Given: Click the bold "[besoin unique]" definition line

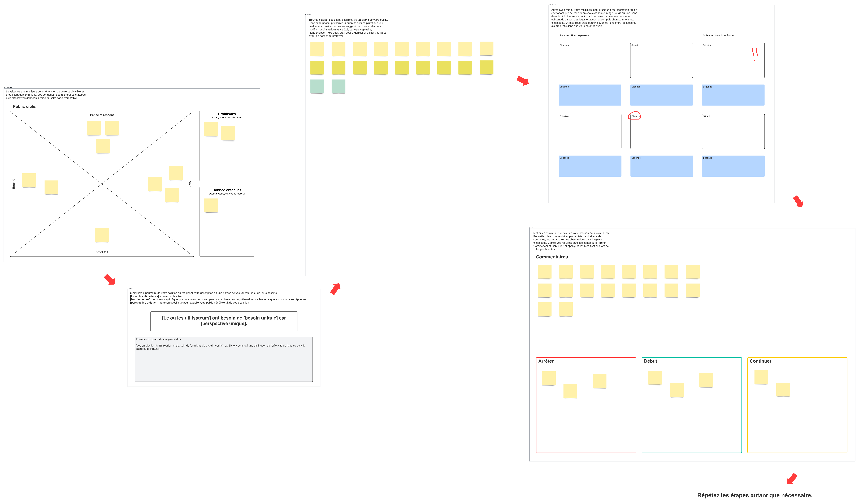Looking at the screenshot, I should 218,300.
